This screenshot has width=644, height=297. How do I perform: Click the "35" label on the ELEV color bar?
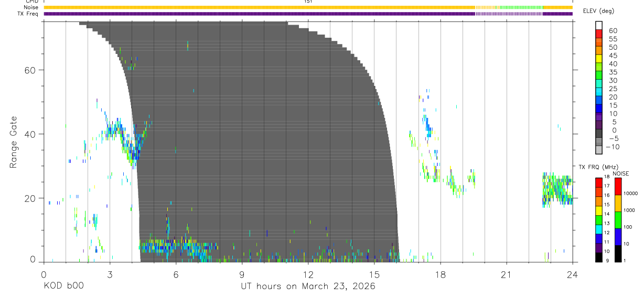click(613, 72)
